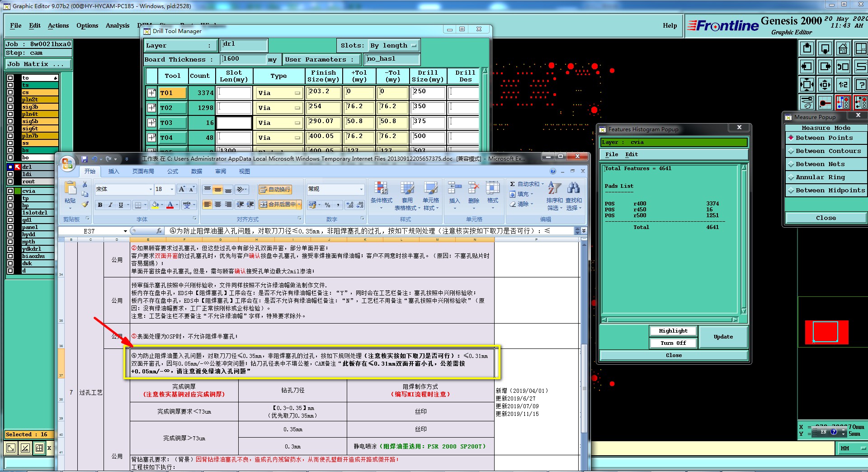The image size is (868, 472).
Task: Click the zoom out icon with outward arrows
Action: 825,85
